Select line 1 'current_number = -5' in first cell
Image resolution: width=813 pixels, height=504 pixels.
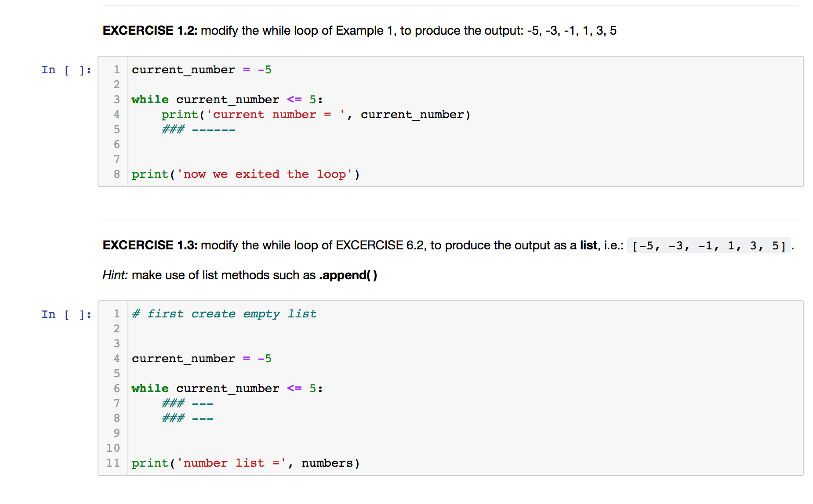201,69
